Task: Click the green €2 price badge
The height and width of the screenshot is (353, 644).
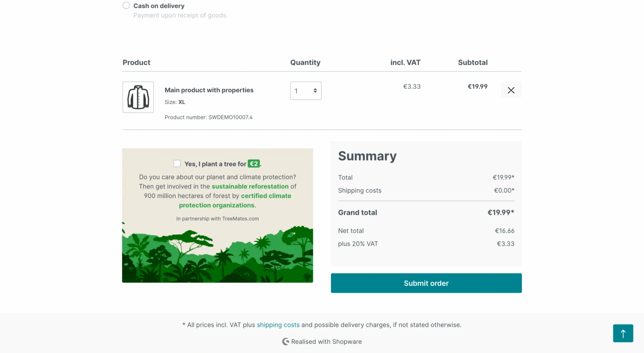Action: pos(253,163)
